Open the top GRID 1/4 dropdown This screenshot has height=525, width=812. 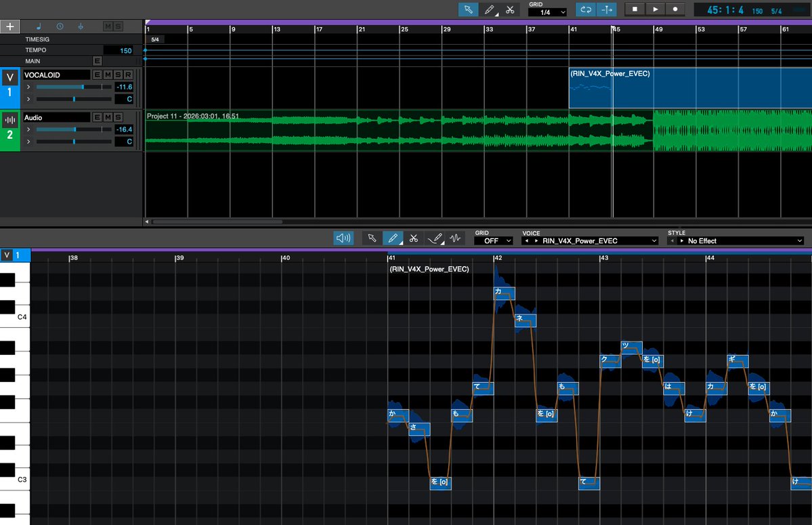click(547, 12)
